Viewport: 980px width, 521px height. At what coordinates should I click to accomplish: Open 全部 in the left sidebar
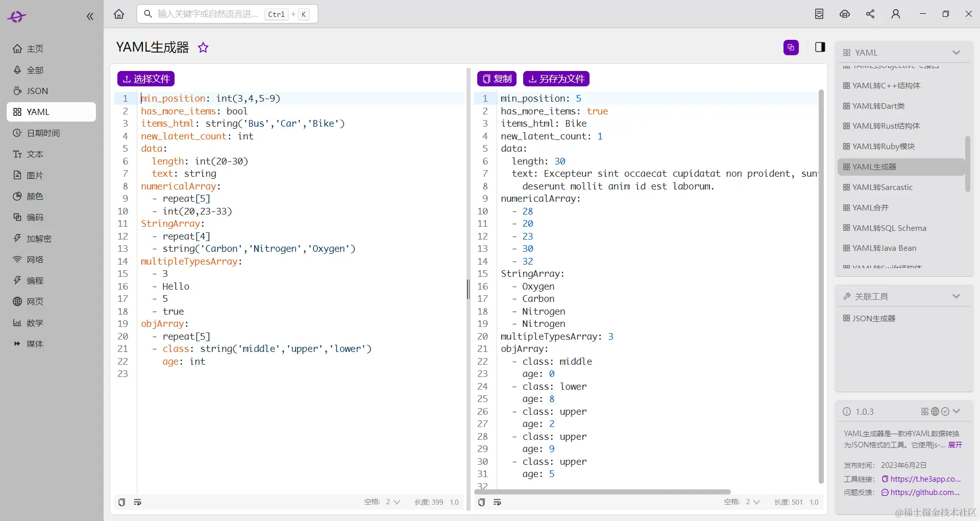51,70
